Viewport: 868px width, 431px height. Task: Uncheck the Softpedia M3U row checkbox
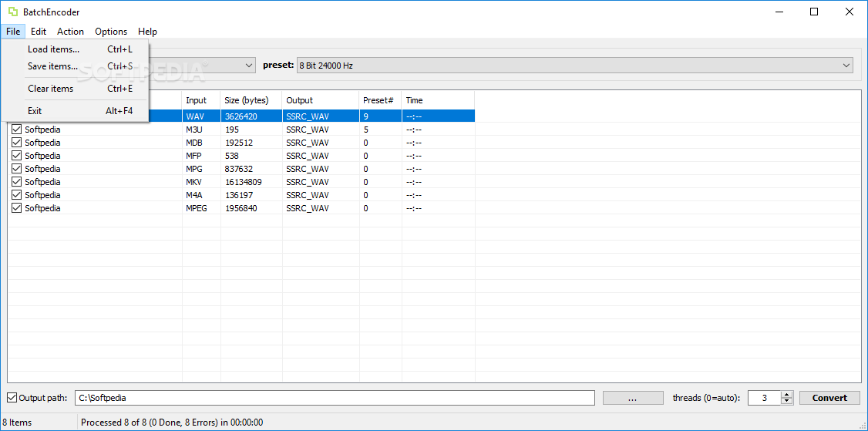(x=17, y=130)
